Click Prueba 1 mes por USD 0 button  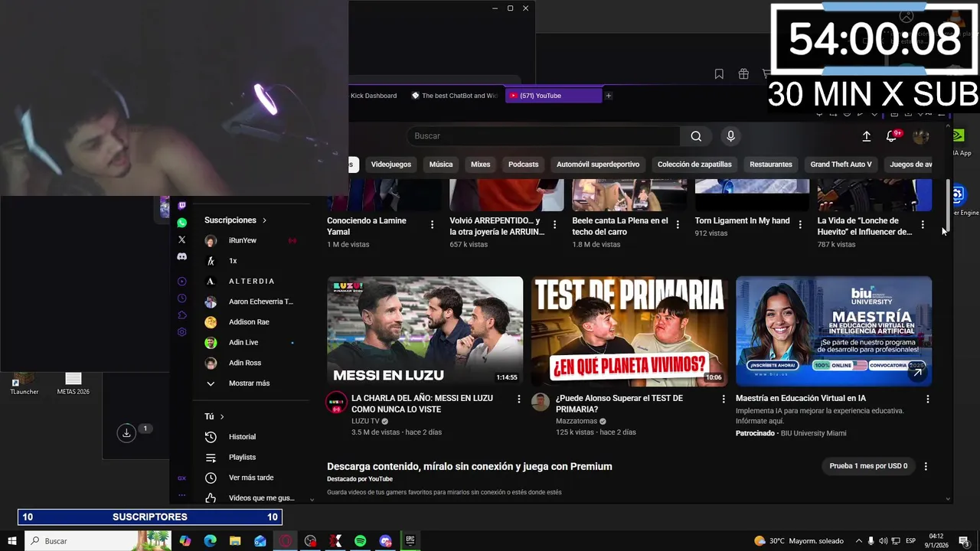868,466
